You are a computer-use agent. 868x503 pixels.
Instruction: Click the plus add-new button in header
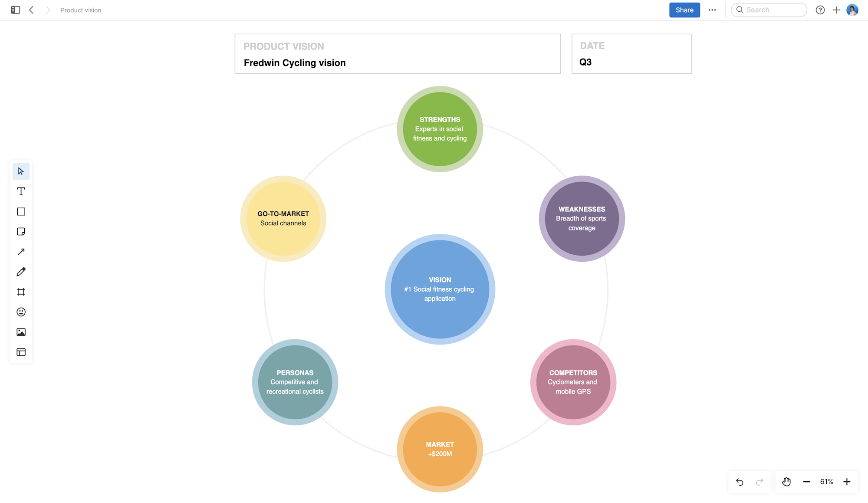836,10
